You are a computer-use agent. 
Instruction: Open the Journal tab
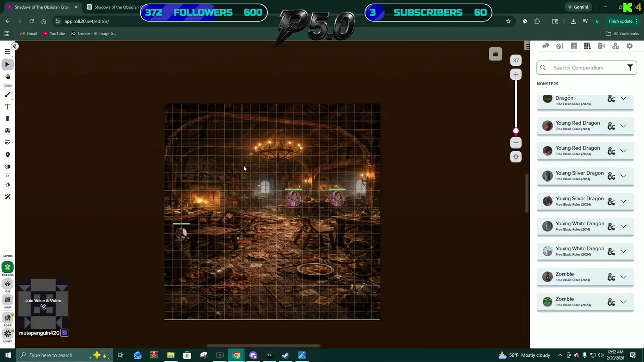point(574,46)
